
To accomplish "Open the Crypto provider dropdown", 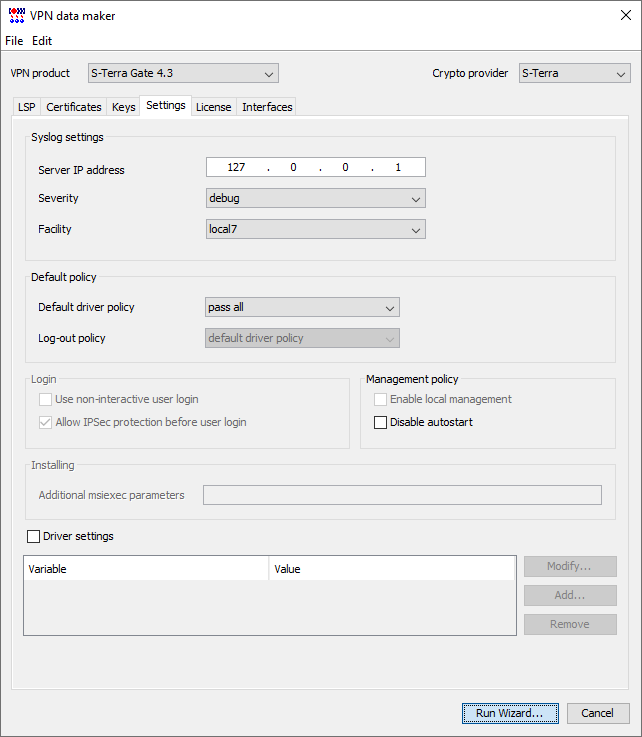I will [x=574, y=73].
